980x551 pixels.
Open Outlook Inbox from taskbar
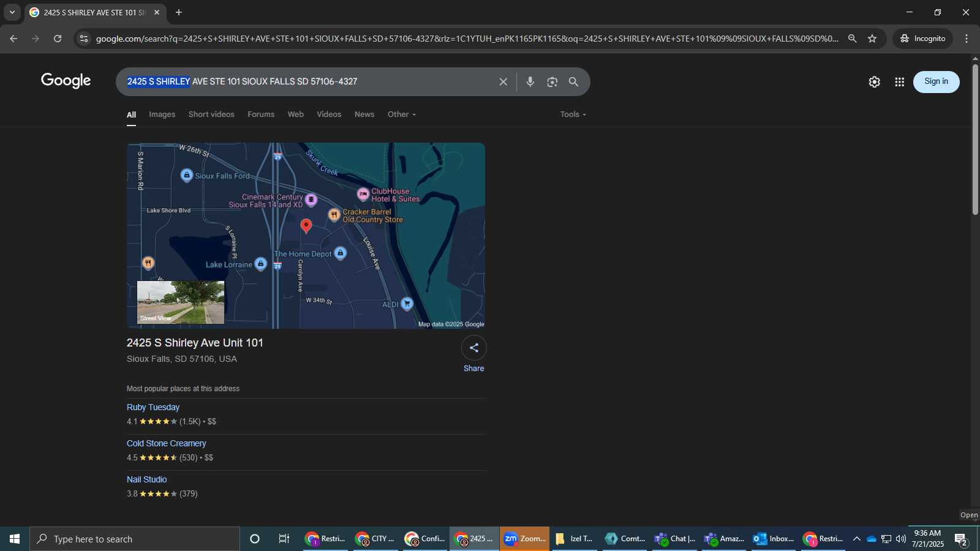(774, 539)
